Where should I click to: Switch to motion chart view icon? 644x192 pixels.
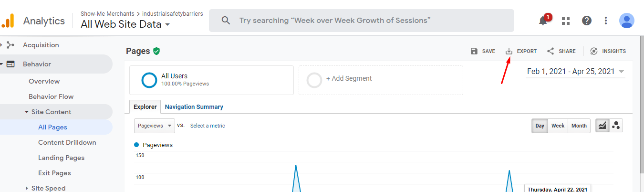coord(616,126)
